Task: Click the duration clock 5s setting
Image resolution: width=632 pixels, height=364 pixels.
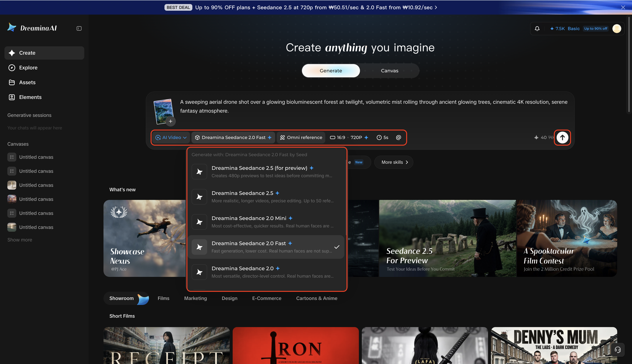Action: coord(383,138)
